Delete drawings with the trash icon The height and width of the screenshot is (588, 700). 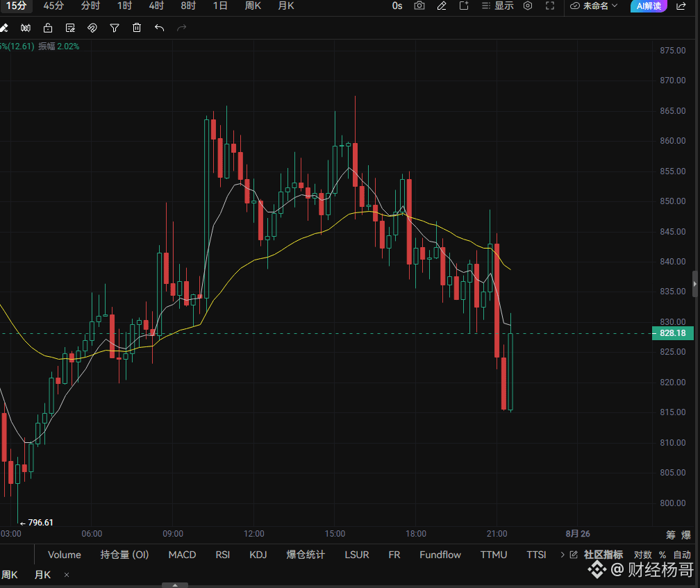pyautogui.click(x=137, y=28)
